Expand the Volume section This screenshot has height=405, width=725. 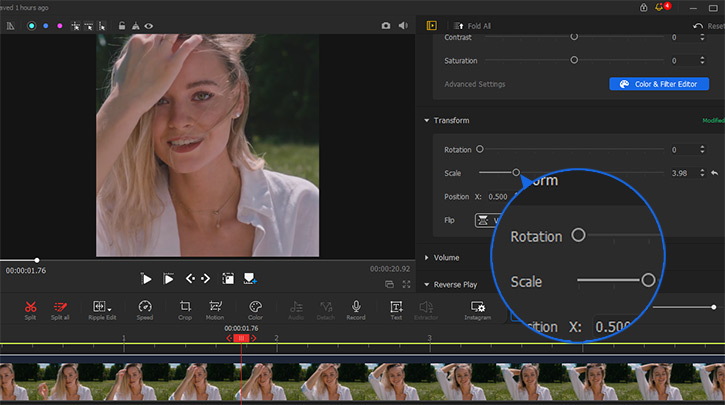coord(427,257)
